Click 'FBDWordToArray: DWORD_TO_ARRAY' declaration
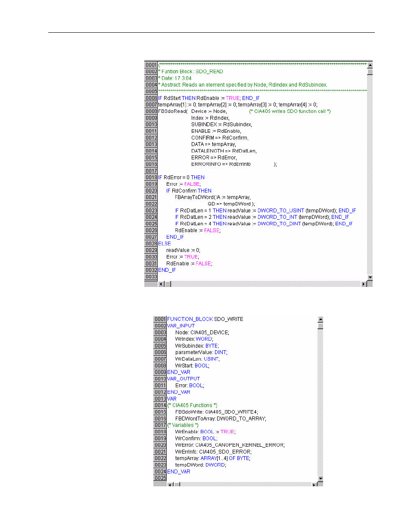411x532 pixels. [221, 419]
